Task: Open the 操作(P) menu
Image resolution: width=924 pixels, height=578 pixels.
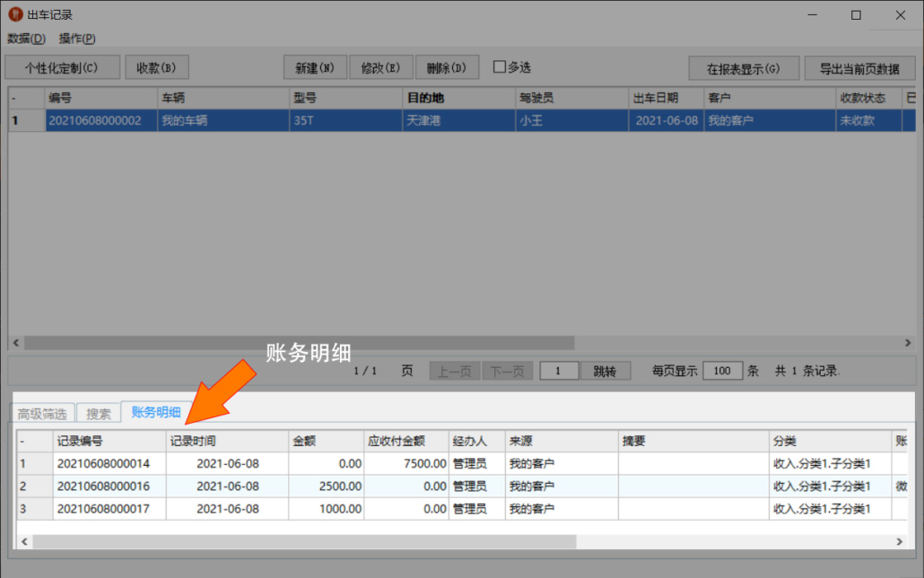Action: pos(77,39)
